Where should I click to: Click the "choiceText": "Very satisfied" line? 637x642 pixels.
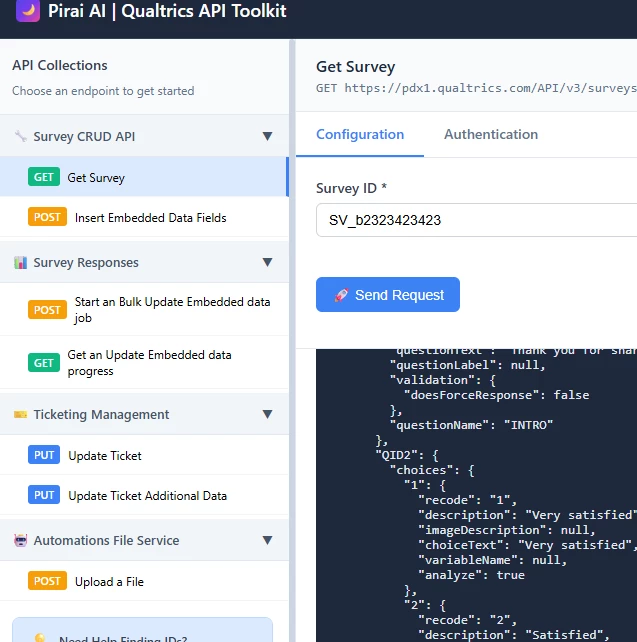(x=527, y=545)
